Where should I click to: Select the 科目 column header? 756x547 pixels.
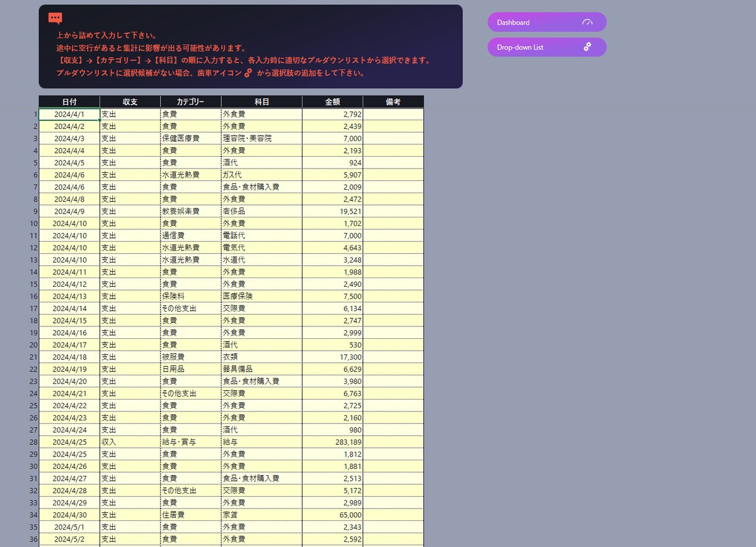tap(262, 102)
